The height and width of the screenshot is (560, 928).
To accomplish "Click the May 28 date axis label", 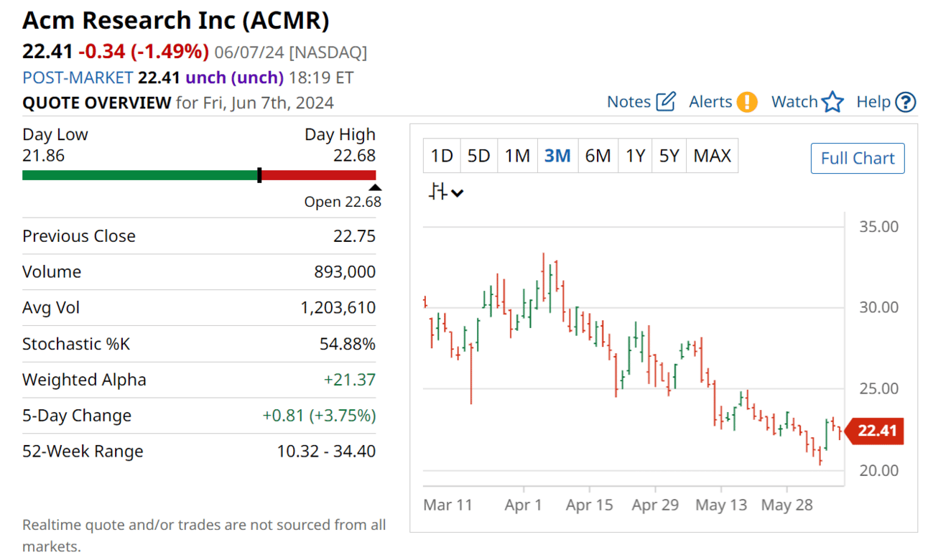I will (787, 505).
